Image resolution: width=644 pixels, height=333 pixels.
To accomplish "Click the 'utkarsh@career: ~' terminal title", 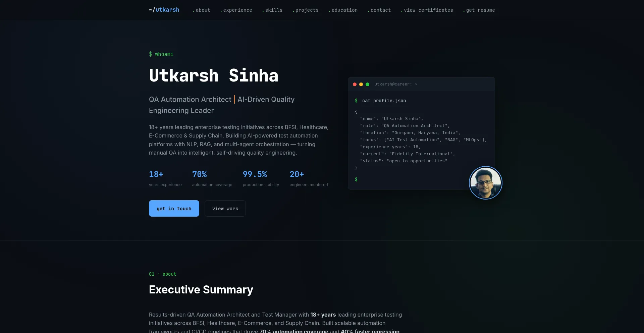I will pyautogui.click(x=396, y=85).
